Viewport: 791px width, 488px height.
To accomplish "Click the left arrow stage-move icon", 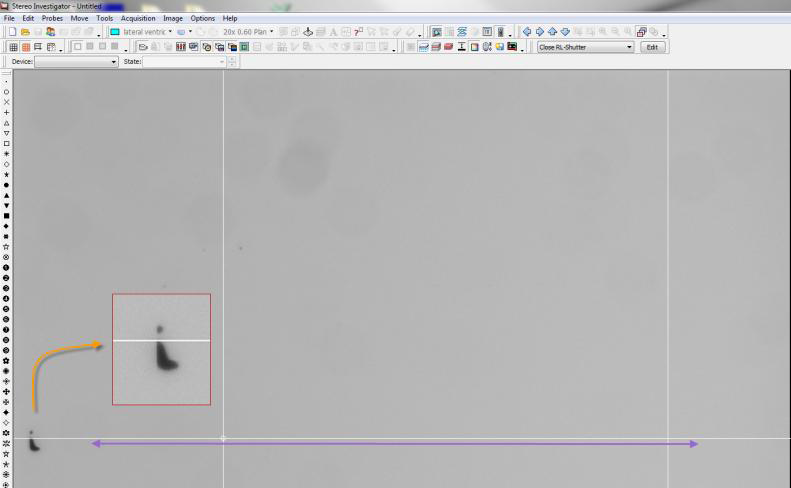I will [x=529, y=32].
